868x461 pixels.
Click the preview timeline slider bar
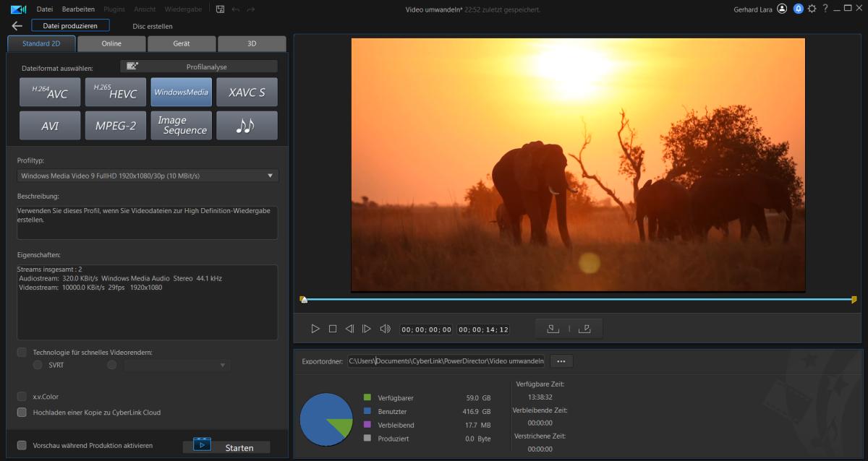[579, 299]
